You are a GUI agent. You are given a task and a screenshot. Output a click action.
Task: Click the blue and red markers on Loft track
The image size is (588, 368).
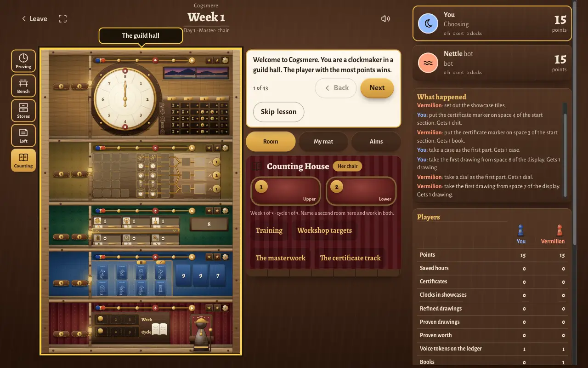pyautogui.click(x=100, y=257)
